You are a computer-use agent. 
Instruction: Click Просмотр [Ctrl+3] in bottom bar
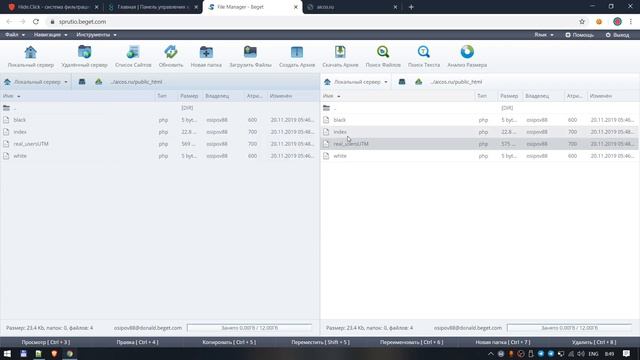tap(46, 342)
